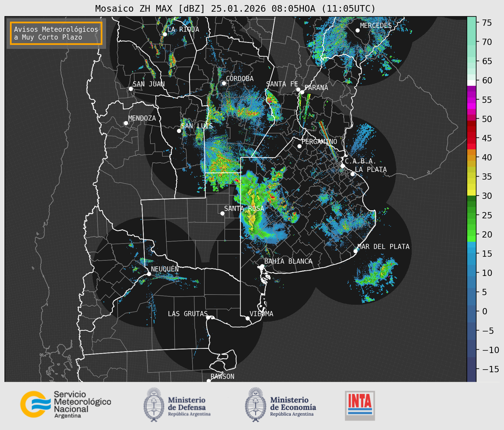Click the Ministerio de Defensa emblem
Viewport: 504px width, 430px height.
coord(154,405)
